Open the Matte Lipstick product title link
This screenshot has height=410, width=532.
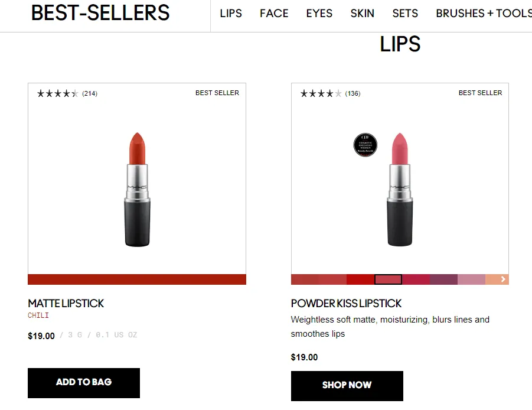tap(66, 303)
